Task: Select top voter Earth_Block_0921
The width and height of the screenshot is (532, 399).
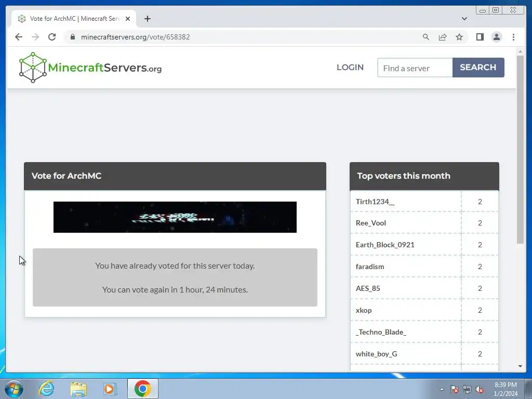Action: pyautogui.click(x=385, y=245)
